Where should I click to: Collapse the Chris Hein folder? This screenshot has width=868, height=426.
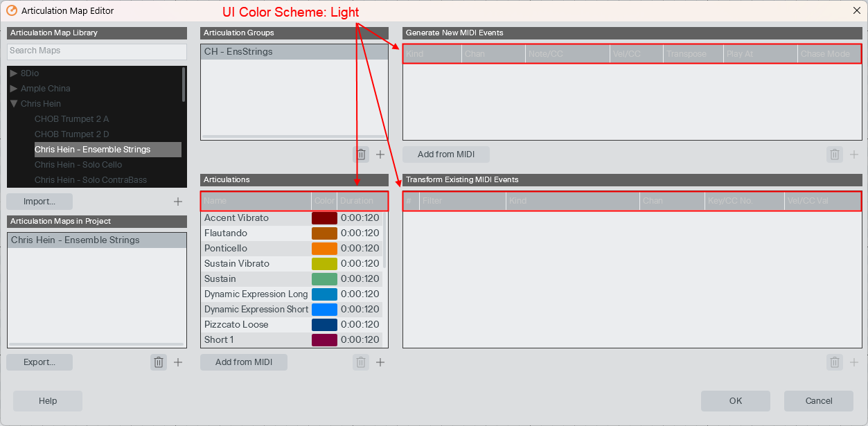pyautogui.click(x=14, y=103)
